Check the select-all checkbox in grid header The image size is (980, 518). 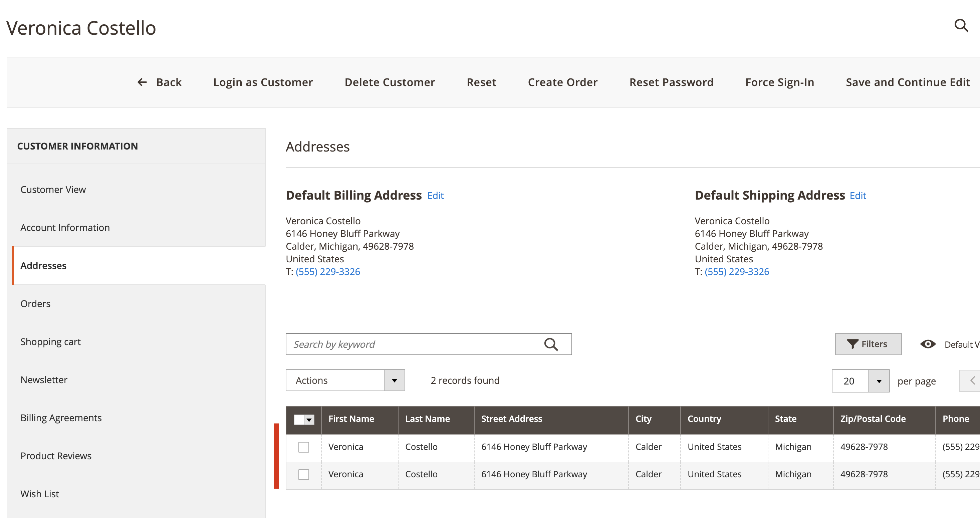coord(299,419)
